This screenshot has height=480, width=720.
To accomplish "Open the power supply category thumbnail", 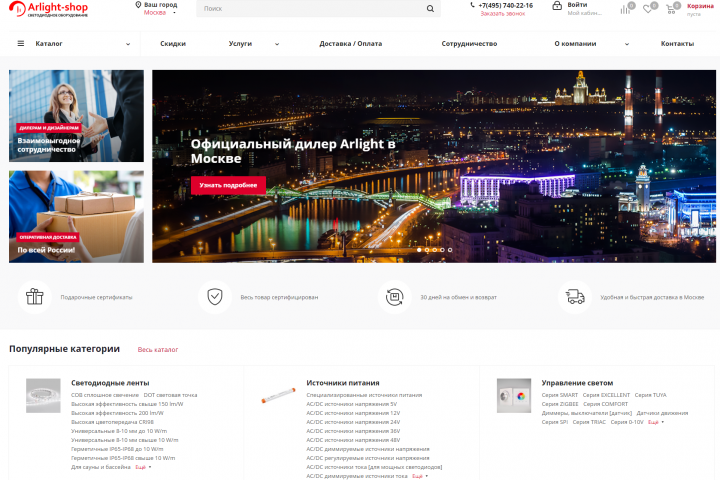I will point(278,395).
